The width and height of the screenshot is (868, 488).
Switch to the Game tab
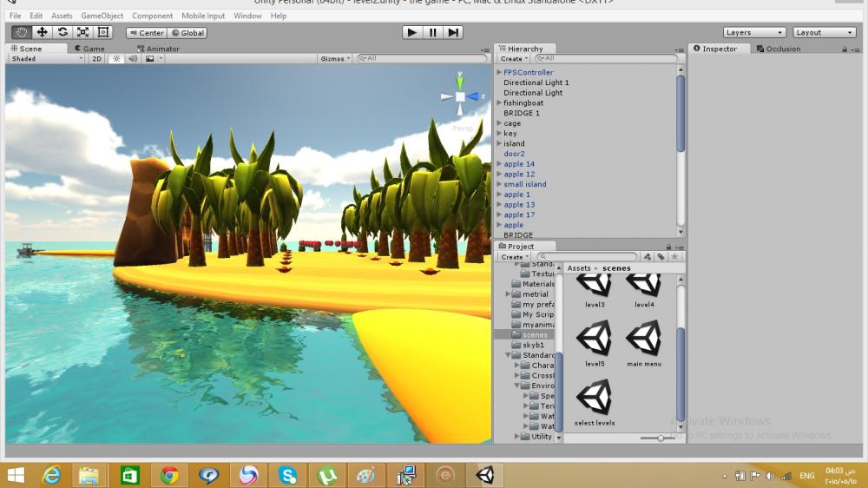tap(90, 49)
